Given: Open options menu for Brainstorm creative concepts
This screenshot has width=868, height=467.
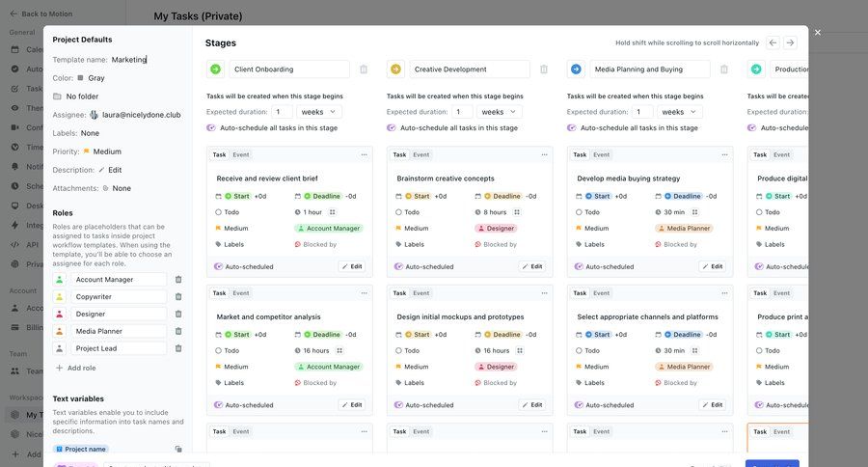Looking at the screenshot, I should [x=545, y=154].
